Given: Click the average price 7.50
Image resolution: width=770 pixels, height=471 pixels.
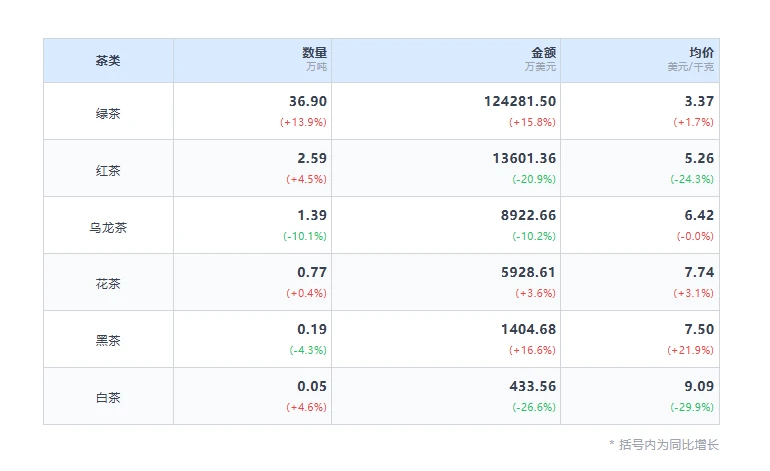Looking at the screenshot, I should [699, 329].
